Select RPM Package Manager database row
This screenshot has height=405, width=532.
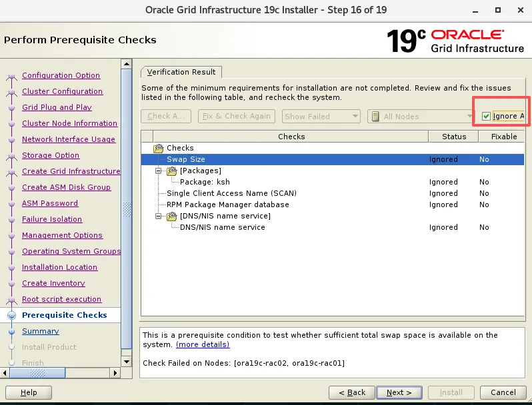pos(333,204)
